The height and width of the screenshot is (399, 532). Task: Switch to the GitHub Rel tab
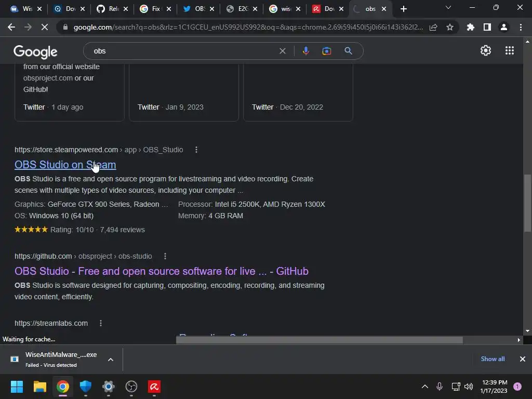(x=109, y=9)
